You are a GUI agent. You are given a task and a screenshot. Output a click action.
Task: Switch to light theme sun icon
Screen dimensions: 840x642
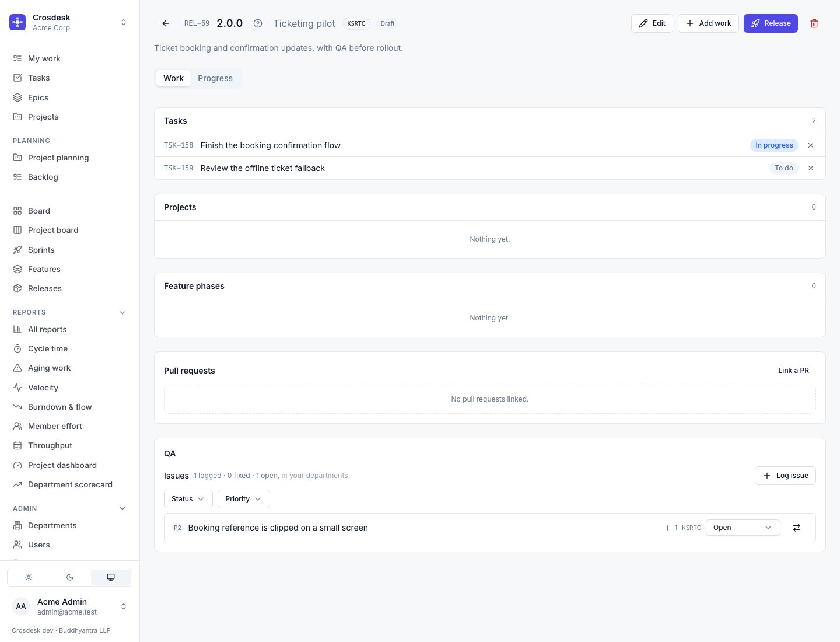point(29,577)
